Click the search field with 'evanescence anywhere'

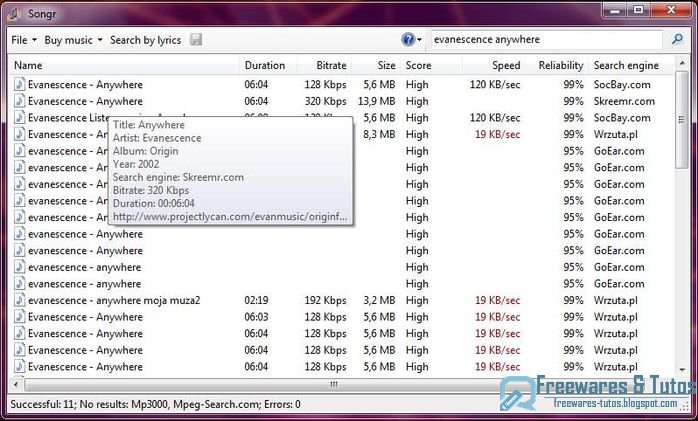pyautogui.click(x=546, y=40)
